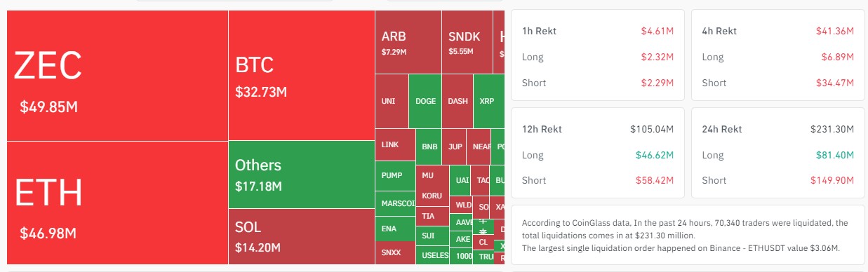Open the ETH $46.98M heatmap tile
Screen dimensions: 868x272
tap(117, 203)
